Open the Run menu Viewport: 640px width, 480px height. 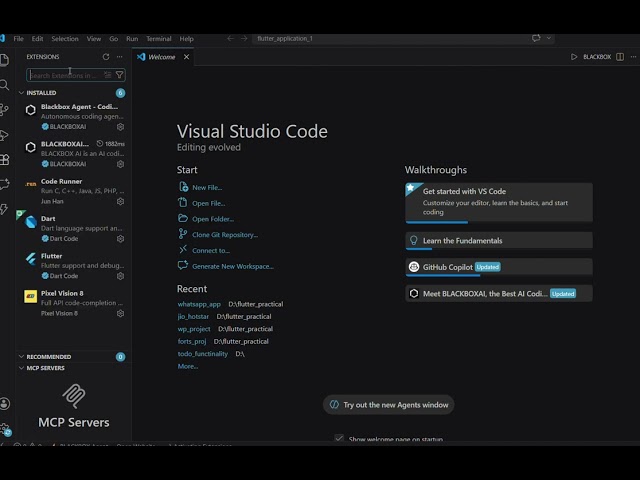132,39
